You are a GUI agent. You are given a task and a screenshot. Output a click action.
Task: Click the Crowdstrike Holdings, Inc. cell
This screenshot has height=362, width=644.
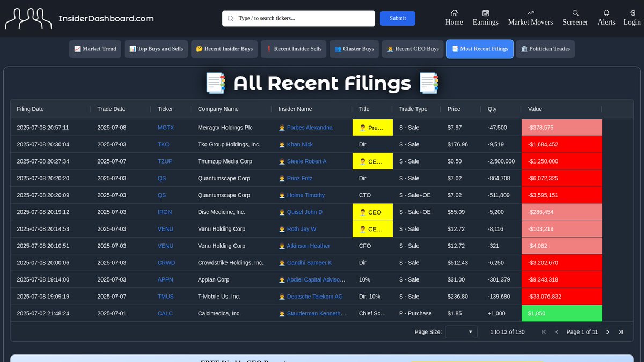pos(231,263)
